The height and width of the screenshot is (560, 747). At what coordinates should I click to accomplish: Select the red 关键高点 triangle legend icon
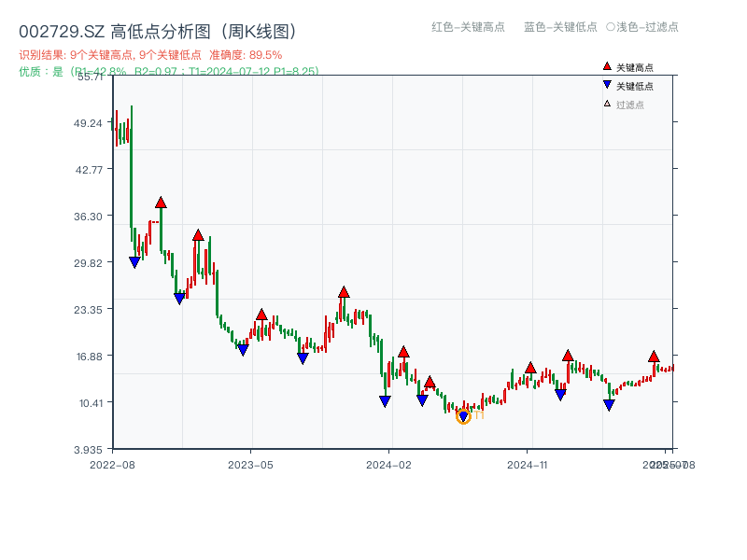(605, 66)
